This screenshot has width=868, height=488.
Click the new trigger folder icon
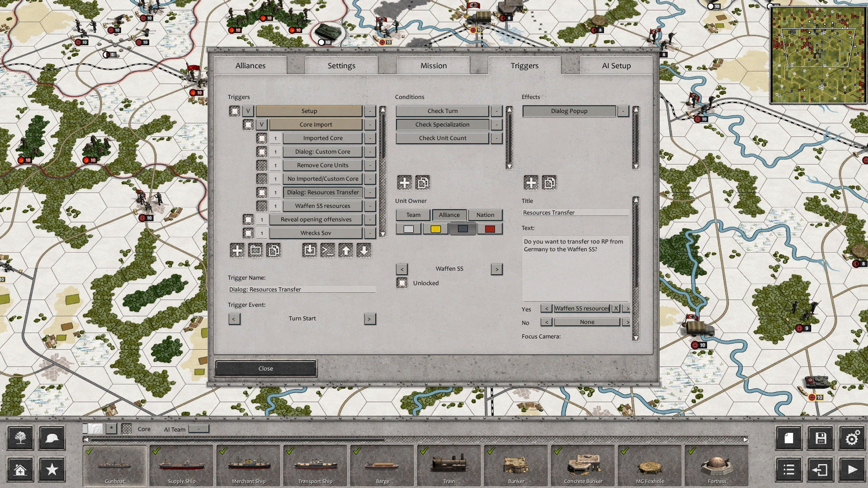[255, 250]
